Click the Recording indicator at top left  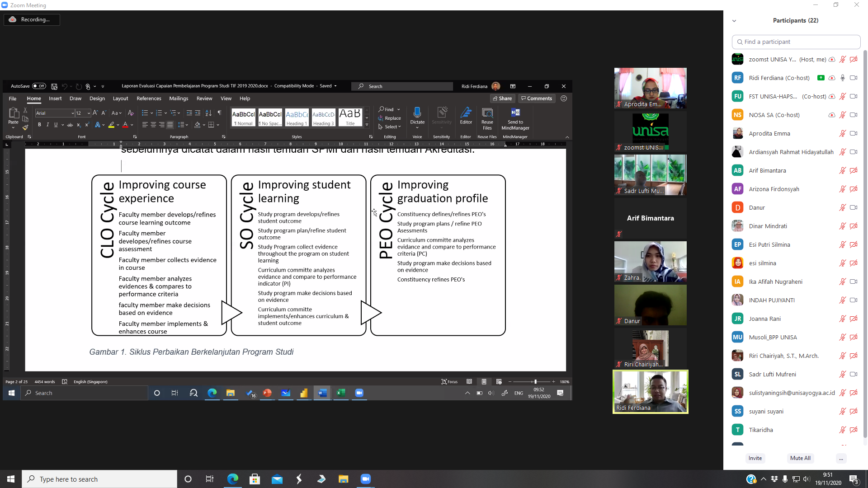(x=32, y=19)
